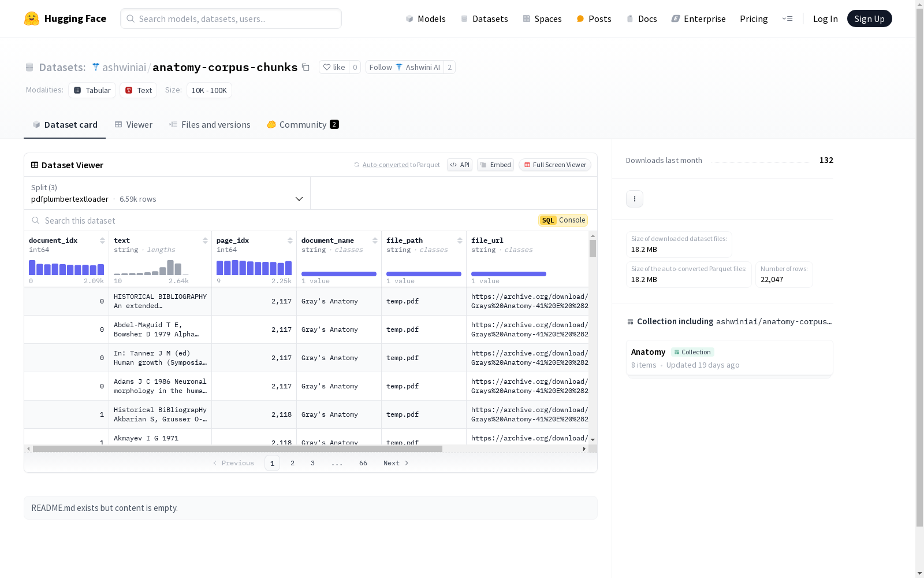This screenshot has height=578, width=924.
Task: Select the Text modality tag
Action: (x=139, y=90)
